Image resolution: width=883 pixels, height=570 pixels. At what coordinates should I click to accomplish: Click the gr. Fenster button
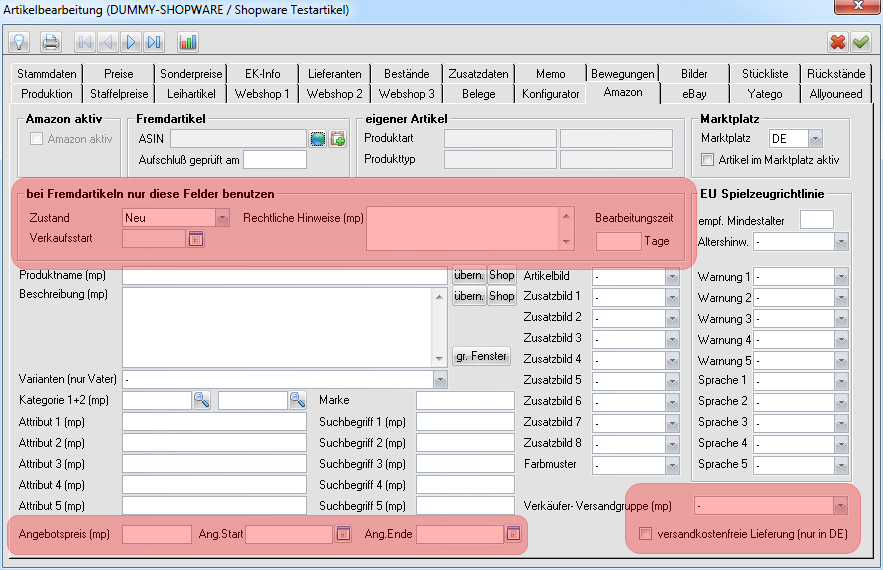click(481, 356)
